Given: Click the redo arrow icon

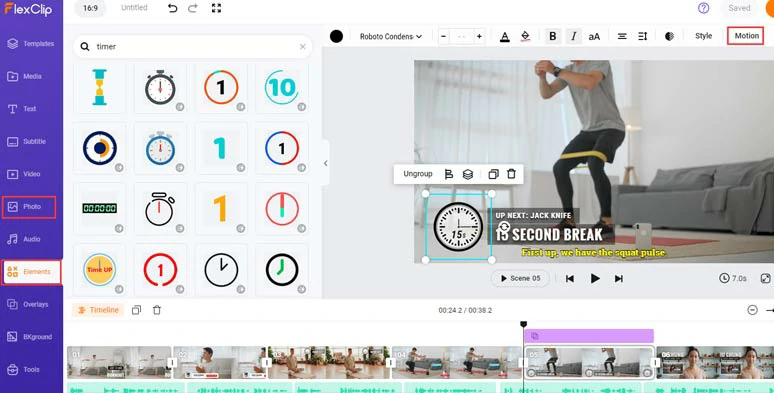Looking at the screenshot, I should point(193,8).
